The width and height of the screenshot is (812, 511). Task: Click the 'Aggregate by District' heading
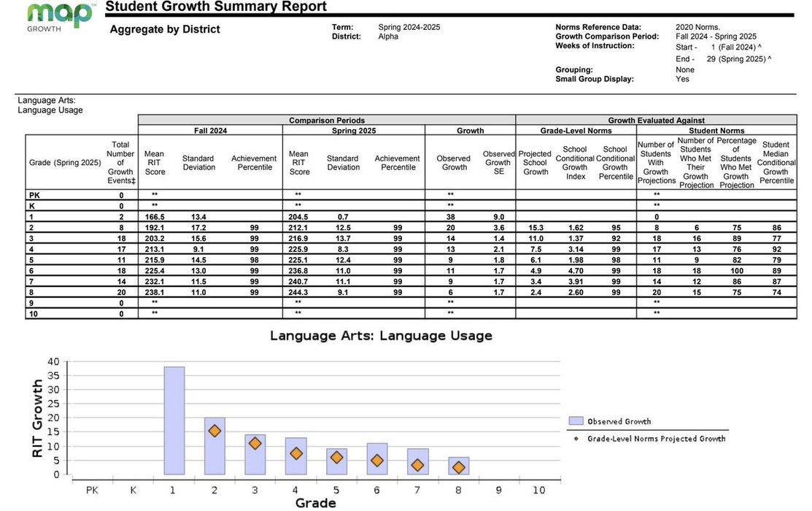(165, 29)
